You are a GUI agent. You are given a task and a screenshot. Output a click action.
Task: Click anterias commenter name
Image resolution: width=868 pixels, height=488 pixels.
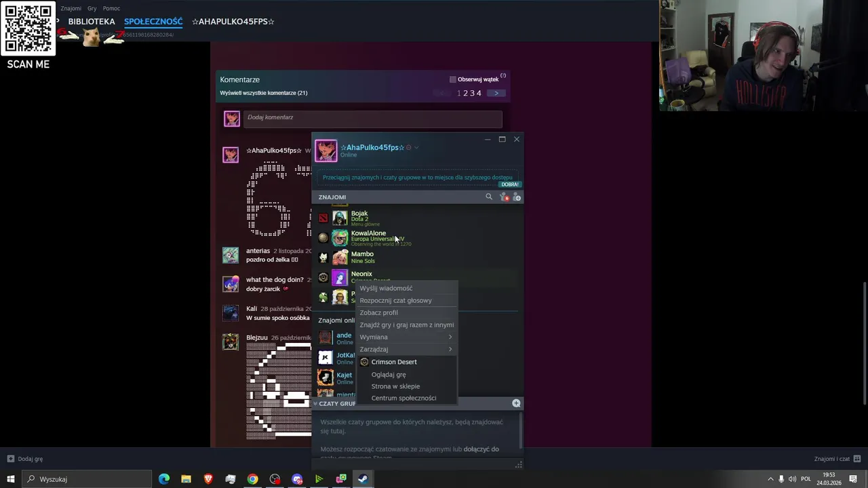[258, 251]
